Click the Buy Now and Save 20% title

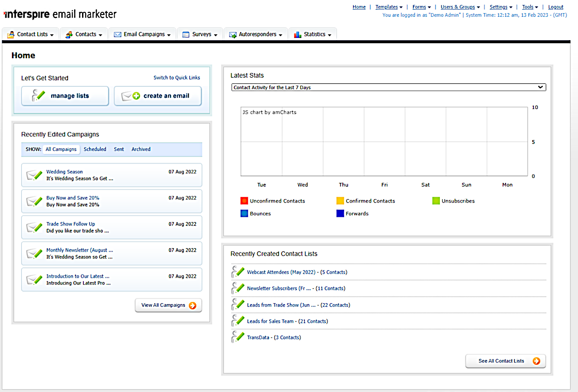click(x=73, y=198)
